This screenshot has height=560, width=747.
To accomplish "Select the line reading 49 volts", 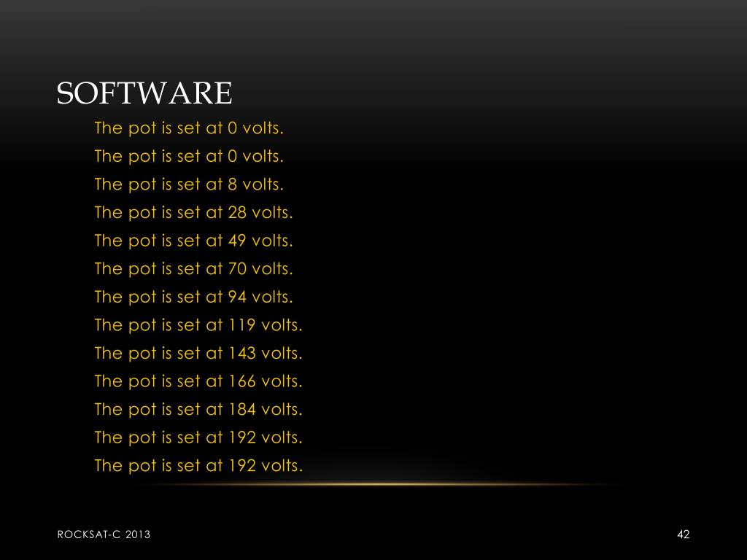I will coord(193,241).
